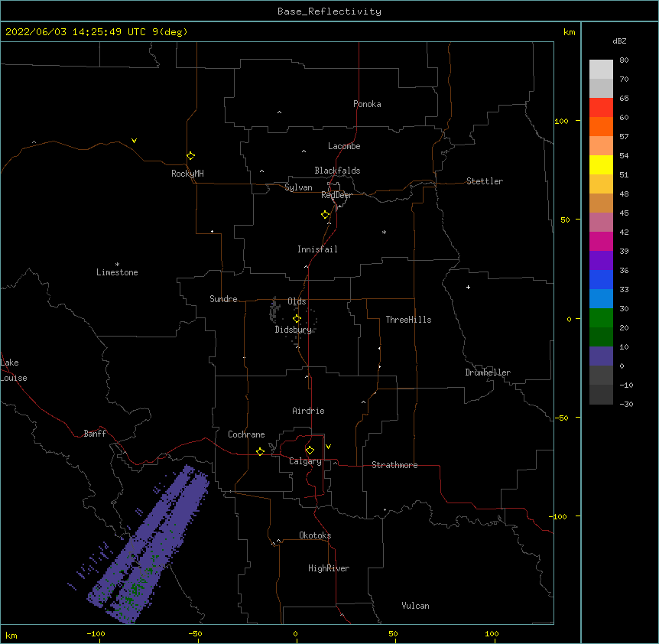Click the timestamp 2022/06/03 14:25:49 UTC
The width and height of the screenshot is (659, 644).
pyautogui.click(x=75, y=32)
